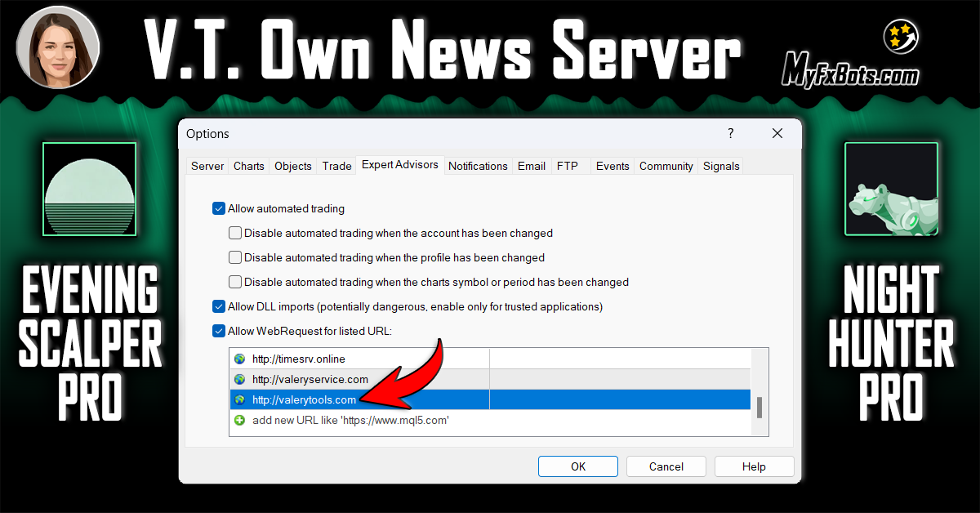
Task: Click the Evening Scalper Pro sun thumbnail
Action: 90,190
